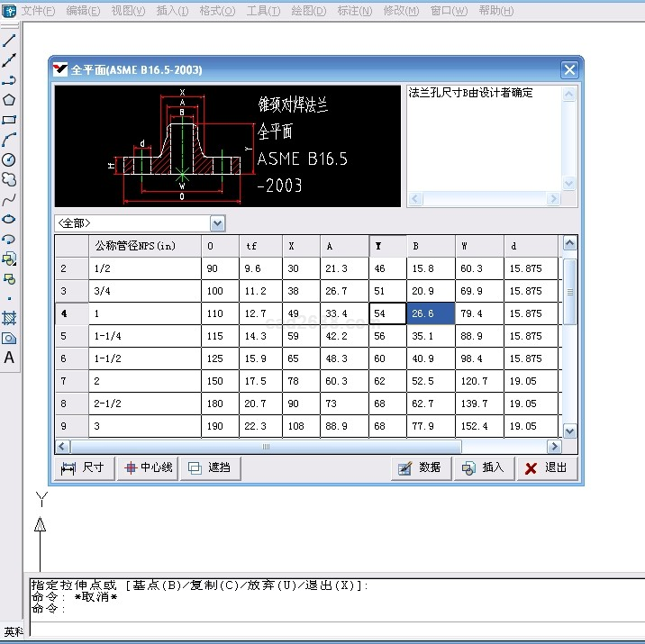Open the 绘图(D) draw menu
The image size is (645, 644).
coord(309,11)
